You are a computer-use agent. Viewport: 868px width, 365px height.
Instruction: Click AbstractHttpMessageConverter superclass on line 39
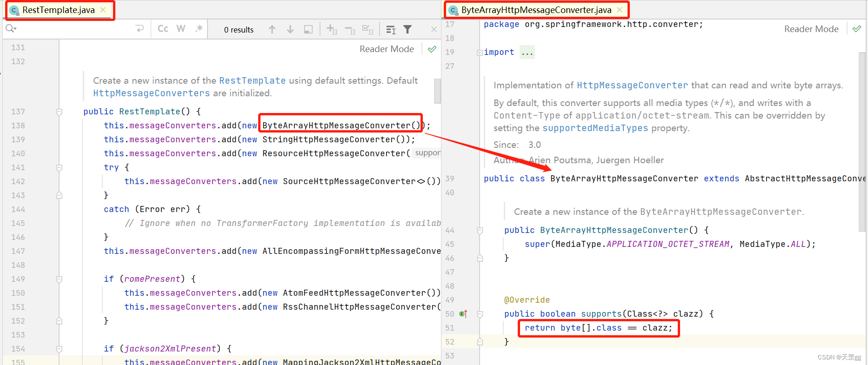[806, 179]
